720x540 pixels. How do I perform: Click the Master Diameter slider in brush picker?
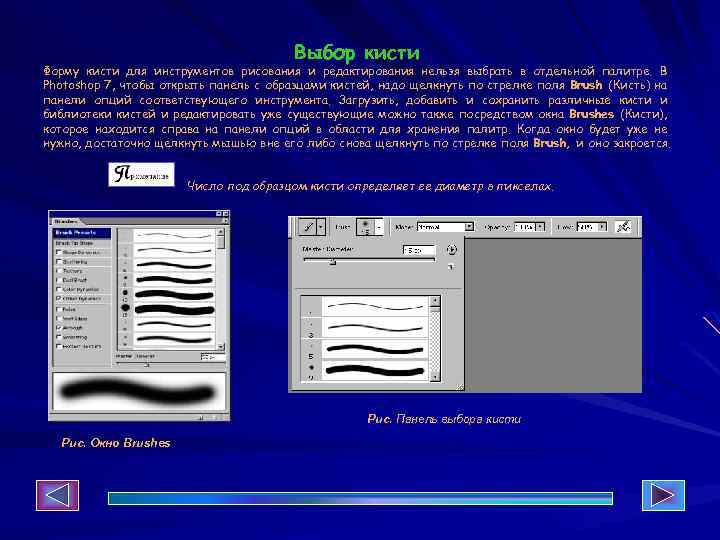(x=369, y=261)
